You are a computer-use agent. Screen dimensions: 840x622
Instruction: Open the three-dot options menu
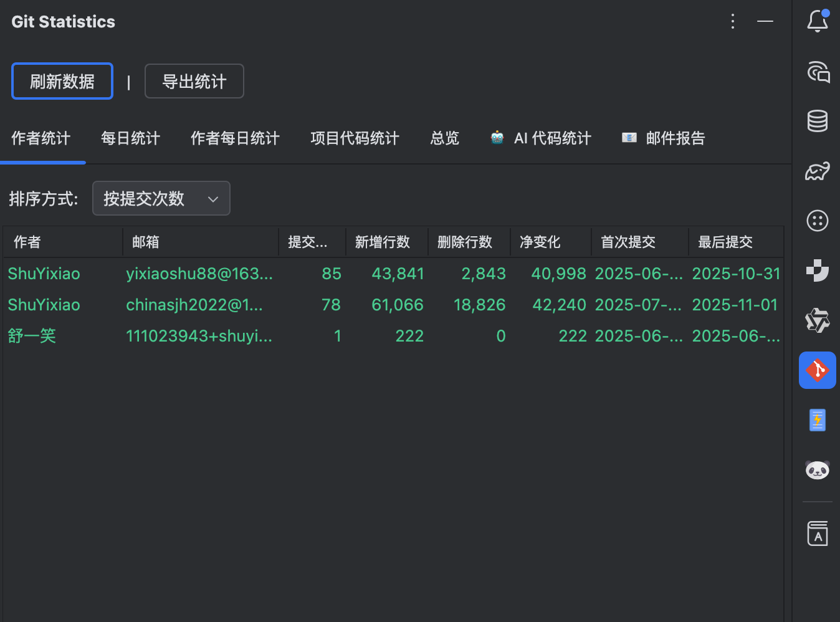coord(732,21)
